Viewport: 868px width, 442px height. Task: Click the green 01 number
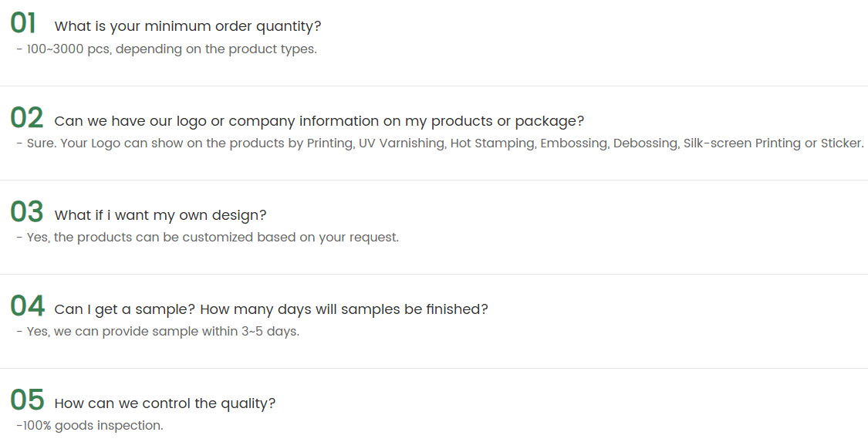pyautogui.click(x=23, y=24)
